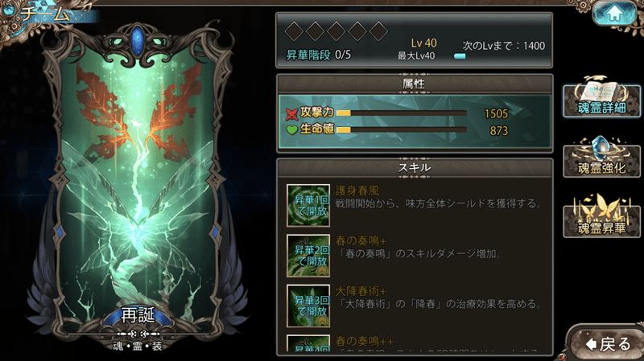Click the red crossed-swords 攻撃力 icon
The width and height of the screenshot is (644, 361).
(291, 113)
